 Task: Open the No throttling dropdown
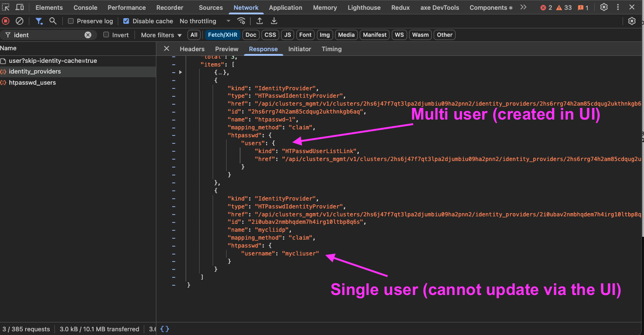(x=205, y=21)
